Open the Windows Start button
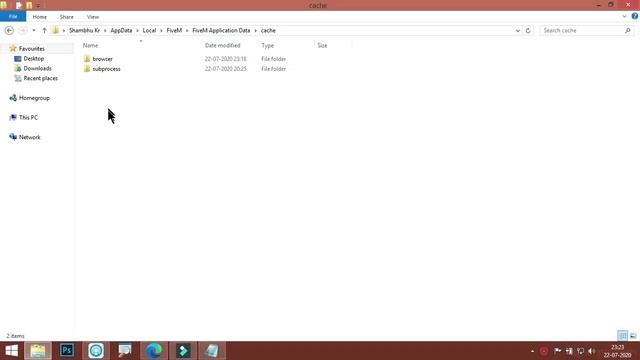 [x=11, y=351]
